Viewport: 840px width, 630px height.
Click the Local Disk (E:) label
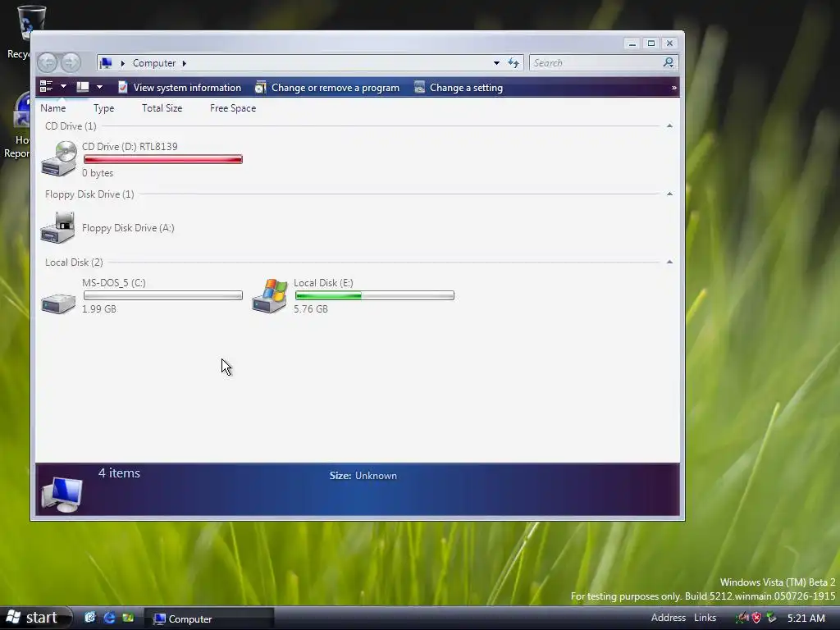click(x=323, y=283)
